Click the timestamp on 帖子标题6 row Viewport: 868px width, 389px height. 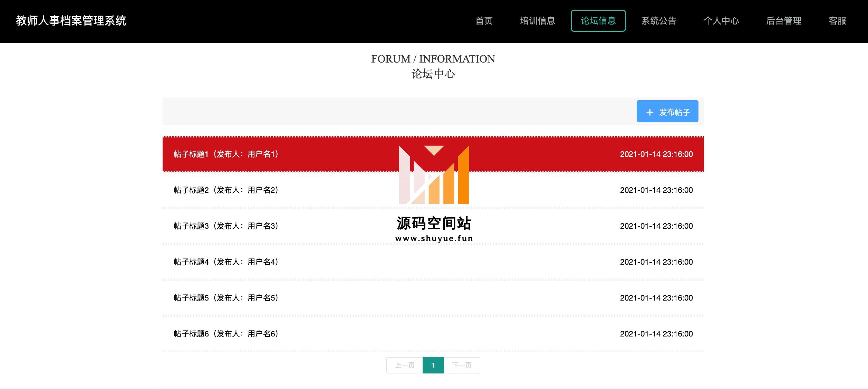click(656, 334)
